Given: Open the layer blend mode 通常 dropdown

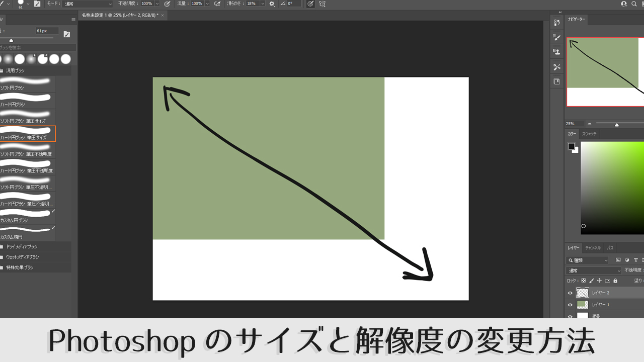Looking at the screenshot, I should point(594,270).
